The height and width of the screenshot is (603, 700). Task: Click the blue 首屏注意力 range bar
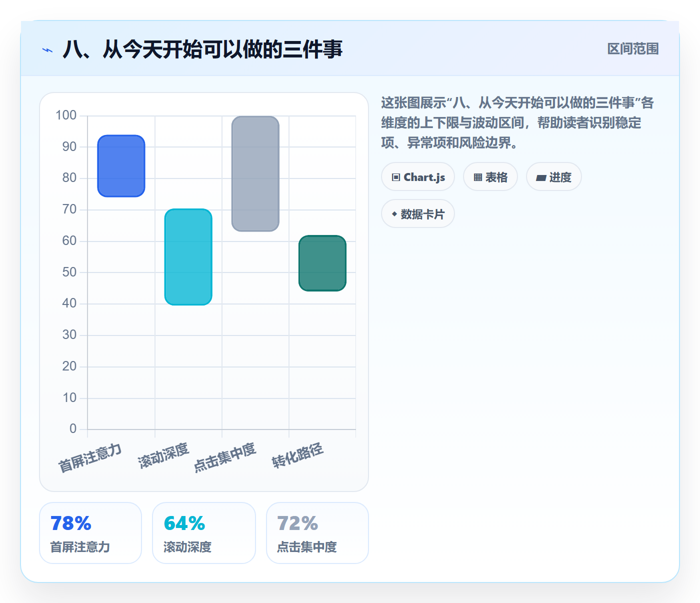point(121,166)
